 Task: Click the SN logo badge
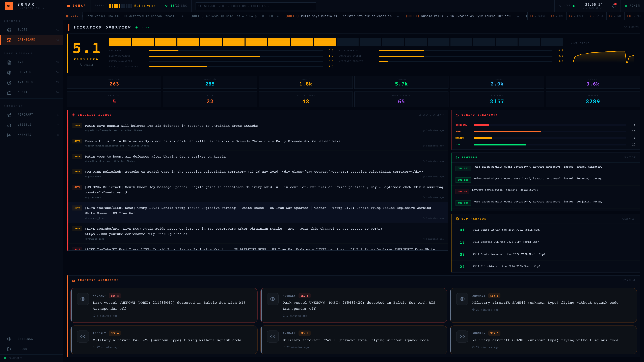[x=9, y=6]
